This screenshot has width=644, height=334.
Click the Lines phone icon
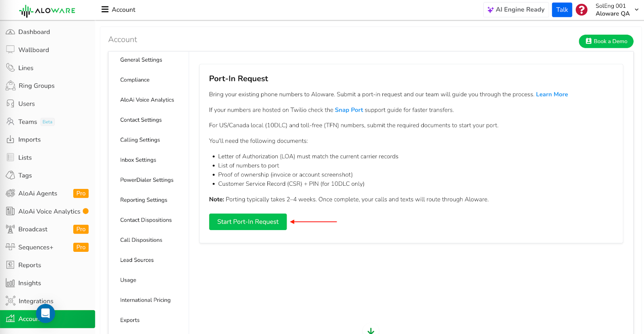pyautogui.click(x=10, y=68)
